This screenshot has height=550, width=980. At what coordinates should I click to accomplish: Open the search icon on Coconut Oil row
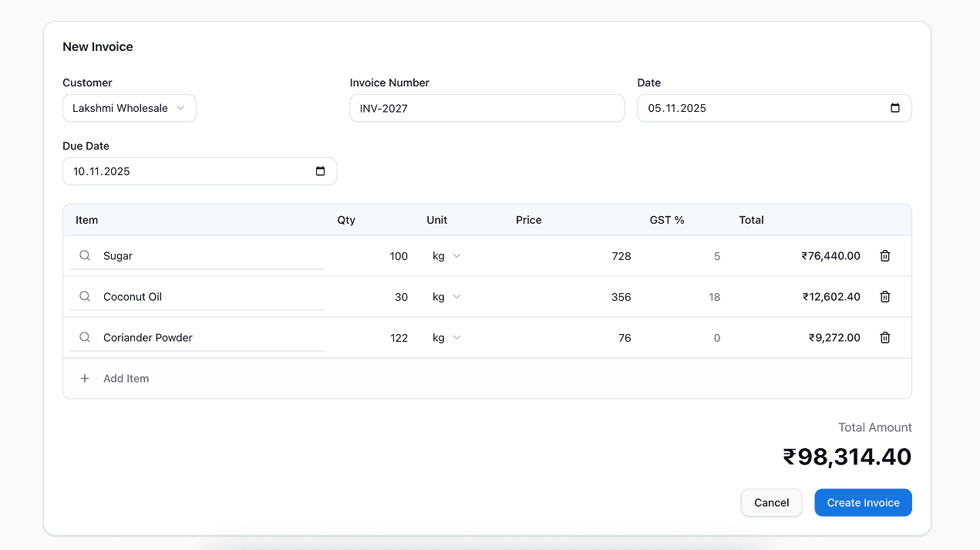pos(85,296)
